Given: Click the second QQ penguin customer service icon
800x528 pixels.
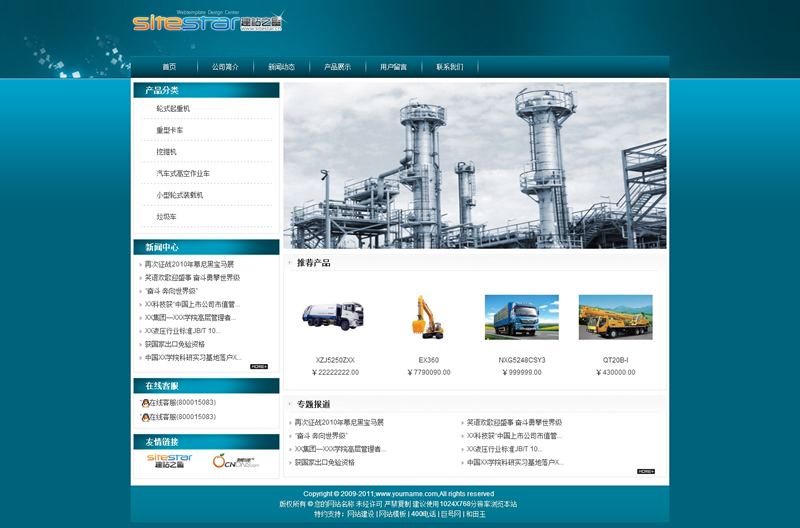Looking at the screenshot, I should point(145,417).
